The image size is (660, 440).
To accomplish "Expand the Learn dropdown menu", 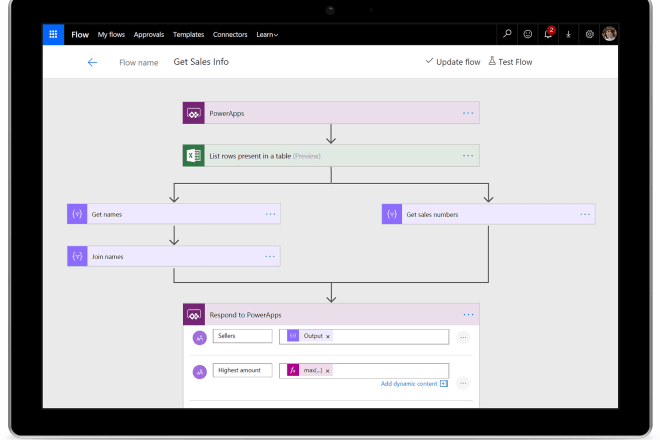I will (267, 35).
